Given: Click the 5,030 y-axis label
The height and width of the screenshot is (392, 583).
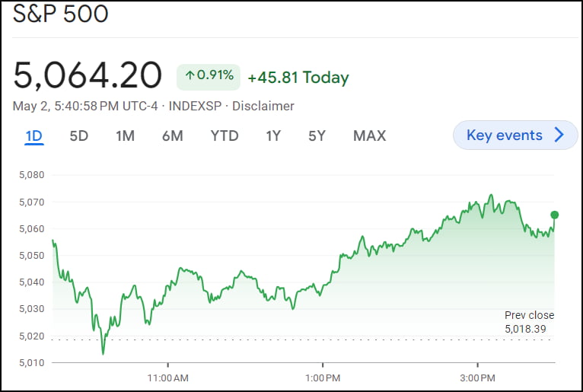Looking at the screenshot, I should point(32,309).
